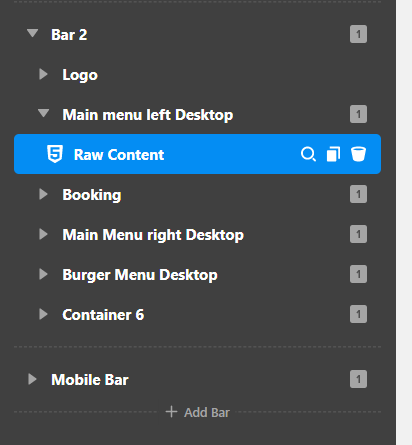The height and width of the screenshot is (445, 412).
Task: Expand the Mobile Bar section
Action: 32,379
